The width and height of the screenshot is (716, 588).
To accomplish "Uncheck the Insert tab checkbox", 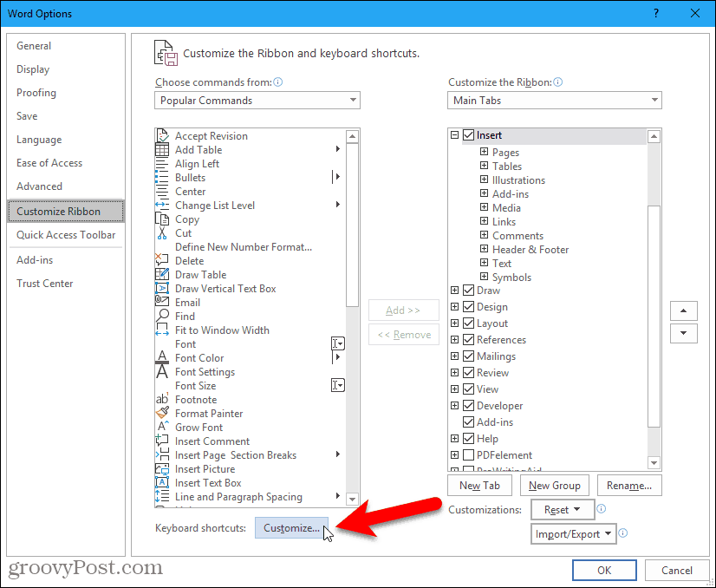I will 468,134.
